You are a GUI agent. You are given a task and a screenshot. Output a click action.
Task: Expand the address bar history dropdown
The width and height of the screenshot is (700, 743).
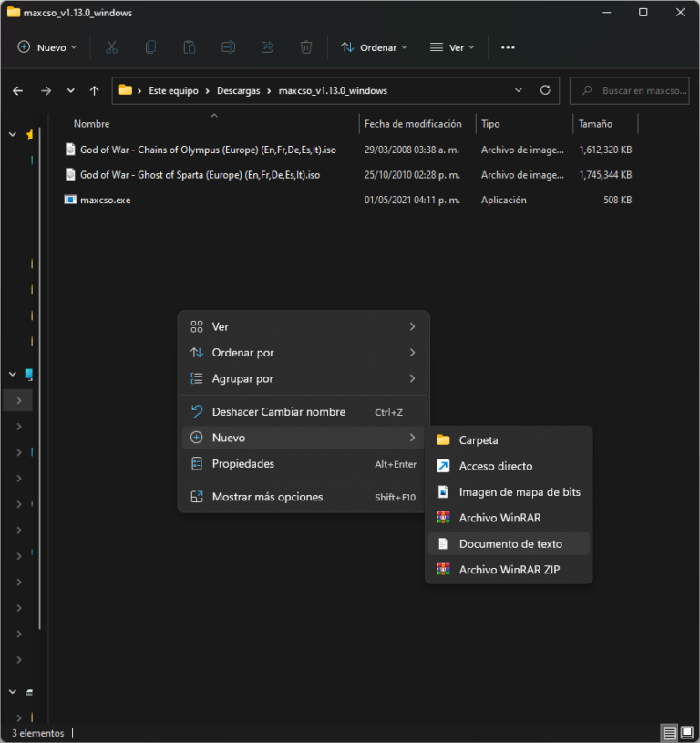coord(519,91)
